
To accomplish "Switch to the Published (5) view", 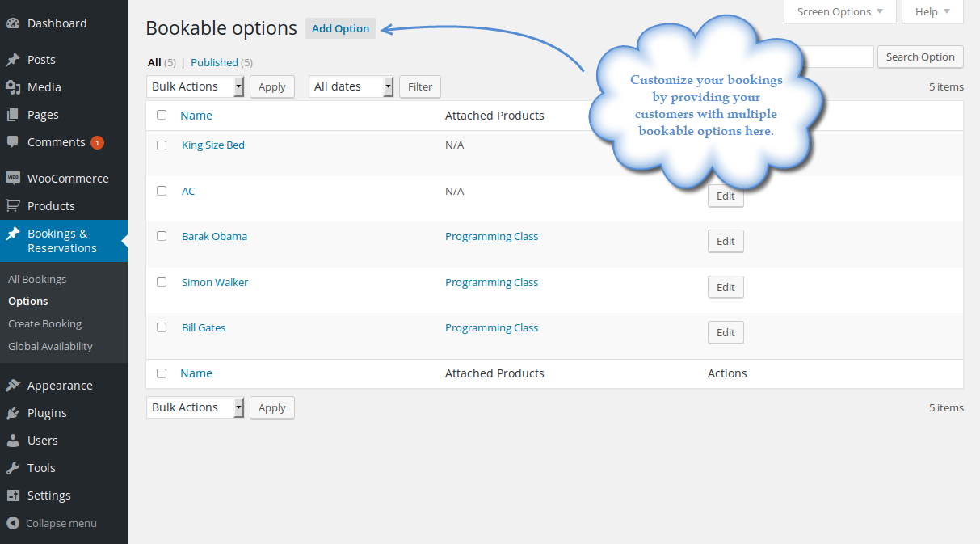I will point(213,62).
